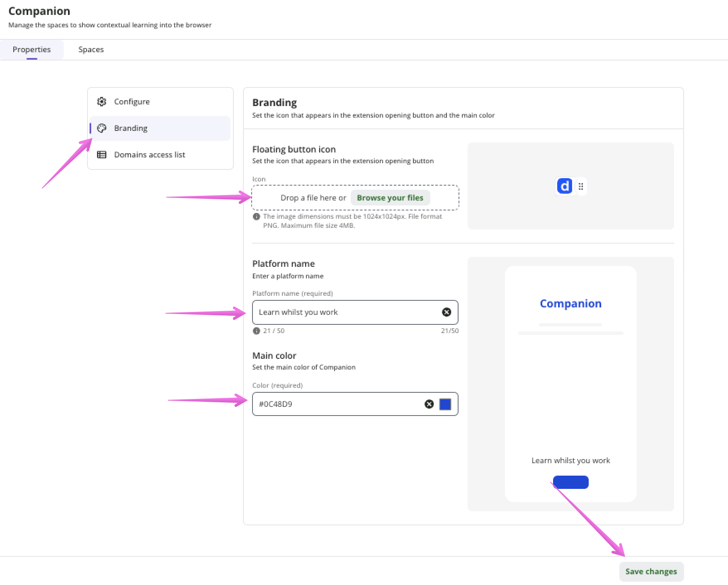The height and width of the screenshot is (585, 728).
Task: Click into the Color hex code field
Action: [336, 404]
